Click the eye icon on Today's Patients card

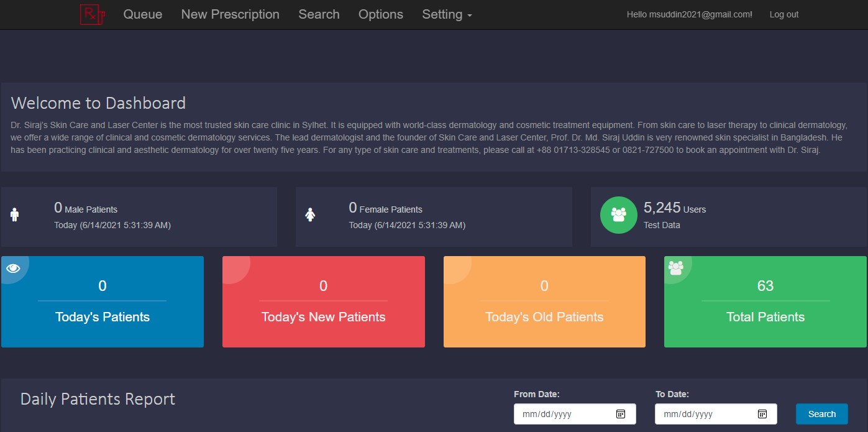click(13, 268)
